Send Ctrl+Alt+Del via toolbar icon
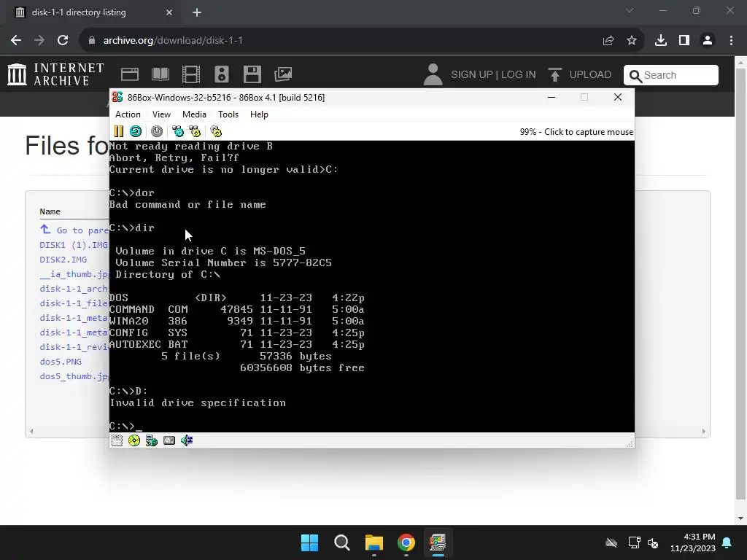This screenshot has height=560, width=747. tap(178, 131)
